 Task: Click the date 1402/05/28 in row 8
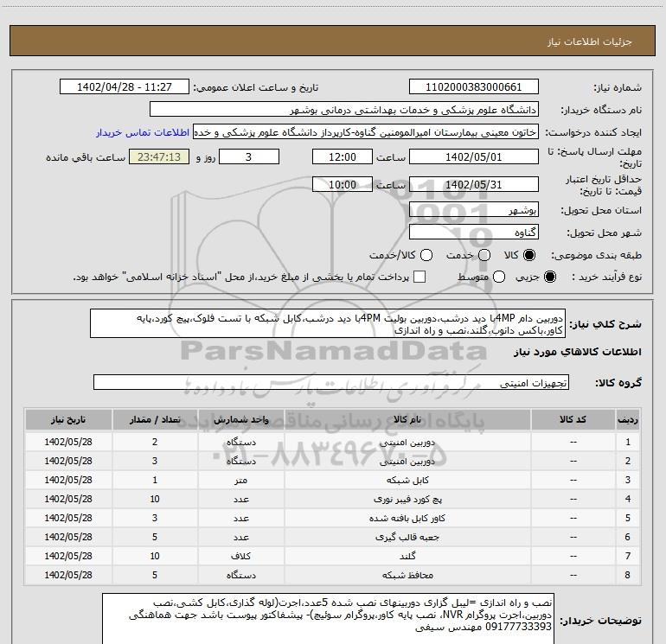[68, 575]
